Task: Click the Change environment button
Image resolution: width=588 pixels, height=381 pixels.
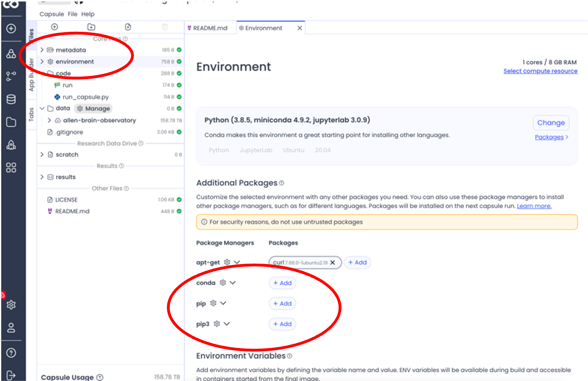Action: (551, 123)
